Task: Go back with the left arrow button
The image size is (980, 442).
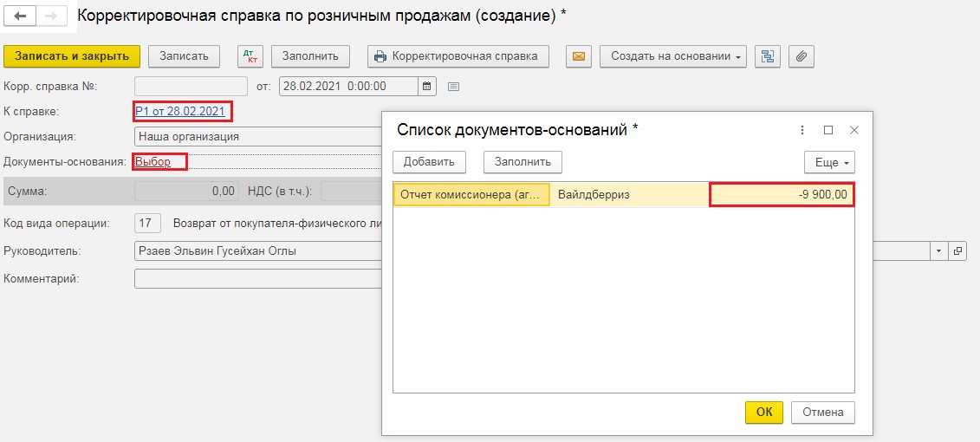Action: (20, 16)
